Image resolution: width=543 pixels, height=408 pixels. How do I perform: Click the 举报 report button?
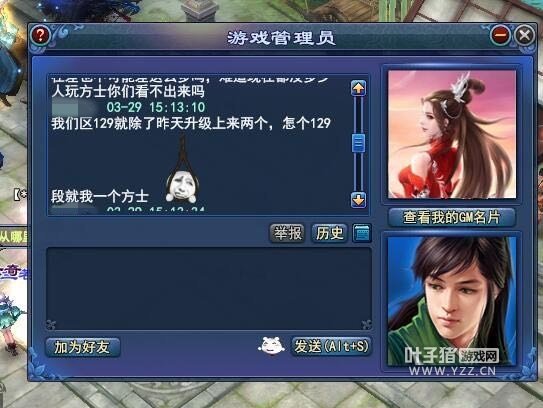coord(287,233)
